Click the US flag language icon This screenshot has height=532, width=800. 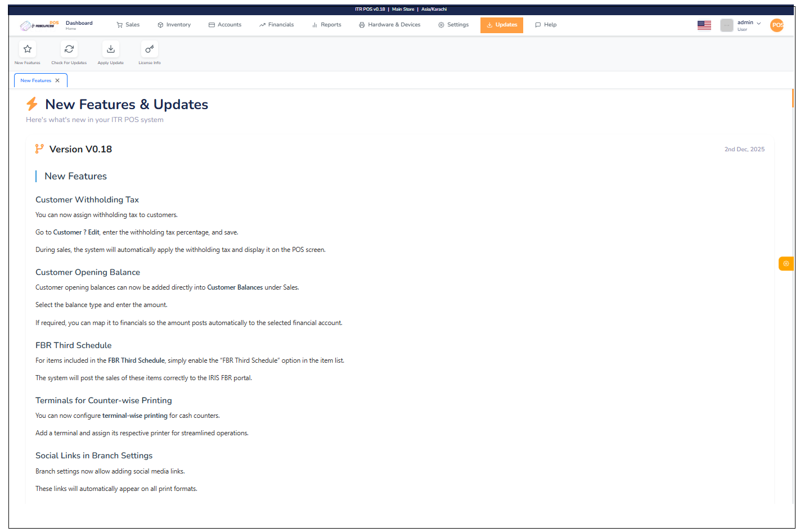point(704,25)
